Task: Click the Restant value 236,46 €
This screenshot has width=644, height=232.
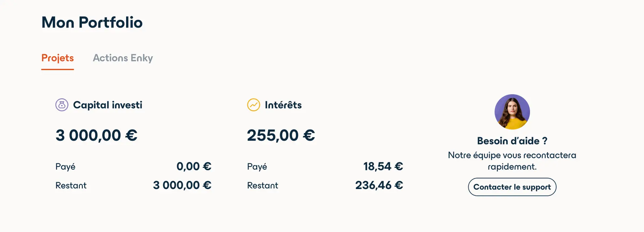Action: pyautogui.click(x=379, y=185)
